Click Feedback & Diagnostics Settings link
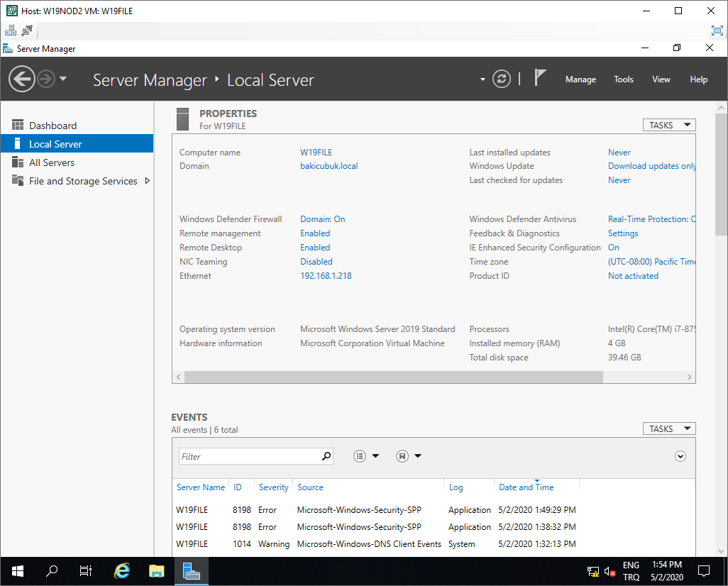728x586 pixels. [622, 233]
